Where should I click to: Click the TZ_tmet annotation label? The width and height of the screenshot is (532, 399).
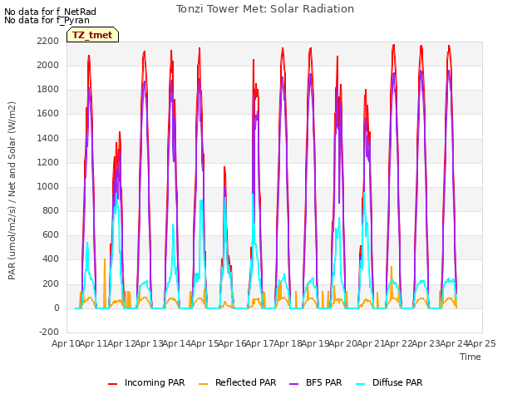pos(92,35)
